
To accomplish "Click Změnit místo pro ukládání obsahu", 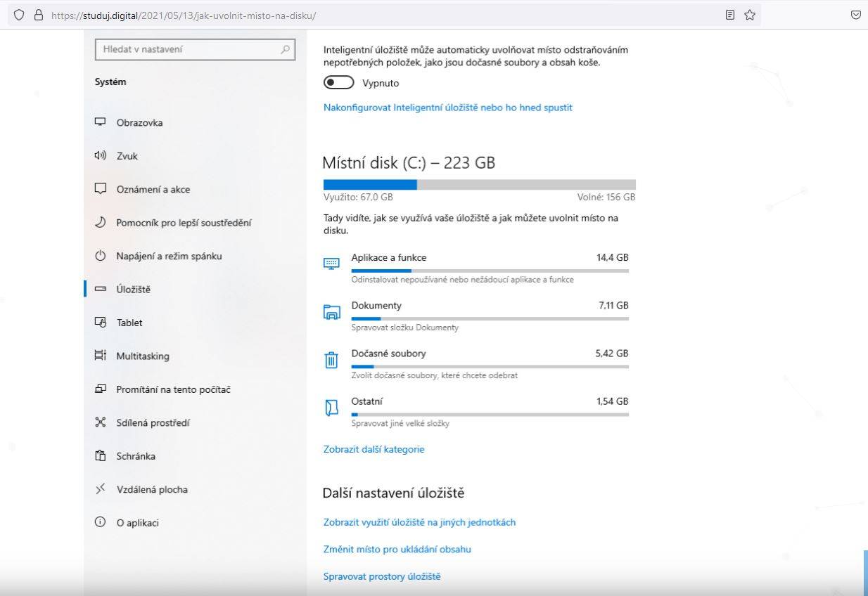I will pos(397,549).
